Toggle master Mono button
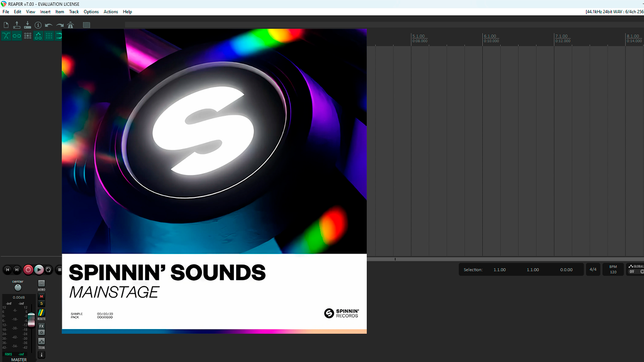Screen dimensions: 644x362 pos(41,283)
